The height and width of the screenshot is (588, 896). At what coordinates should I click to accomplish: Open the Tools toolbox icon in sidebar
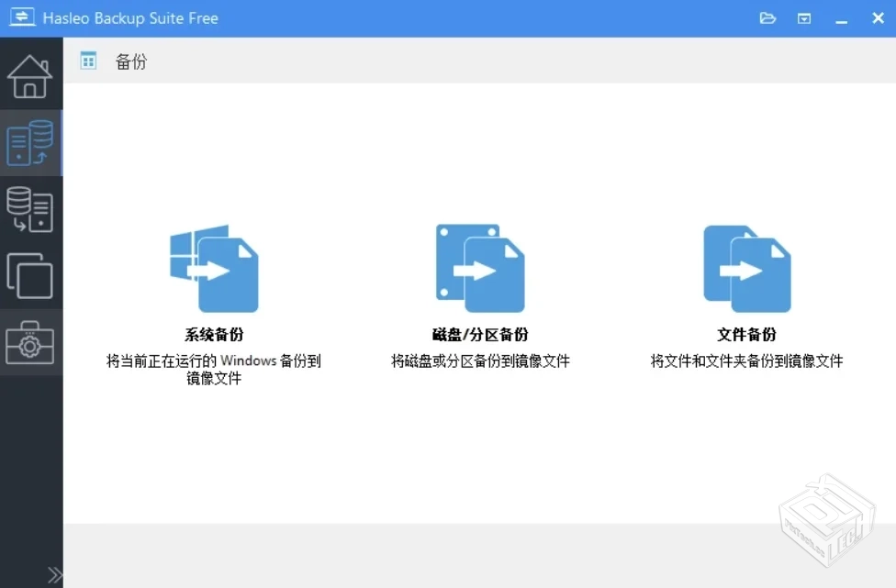point(30,343)
